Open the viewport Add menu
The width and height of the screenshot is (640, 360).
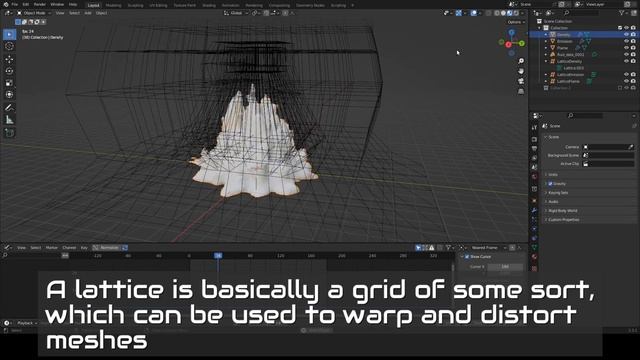(x=88, y=13)
